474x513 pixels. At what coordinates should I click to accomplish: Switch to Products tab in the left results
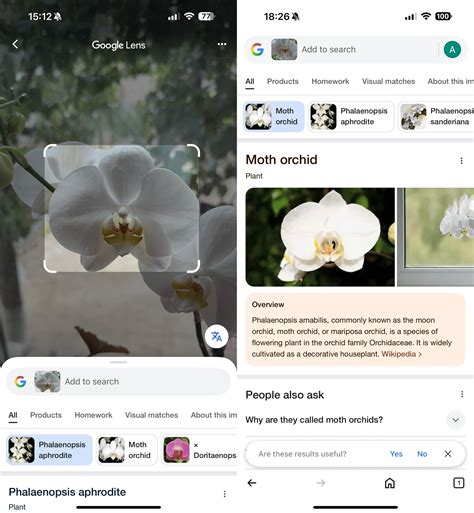coord(46,415)
